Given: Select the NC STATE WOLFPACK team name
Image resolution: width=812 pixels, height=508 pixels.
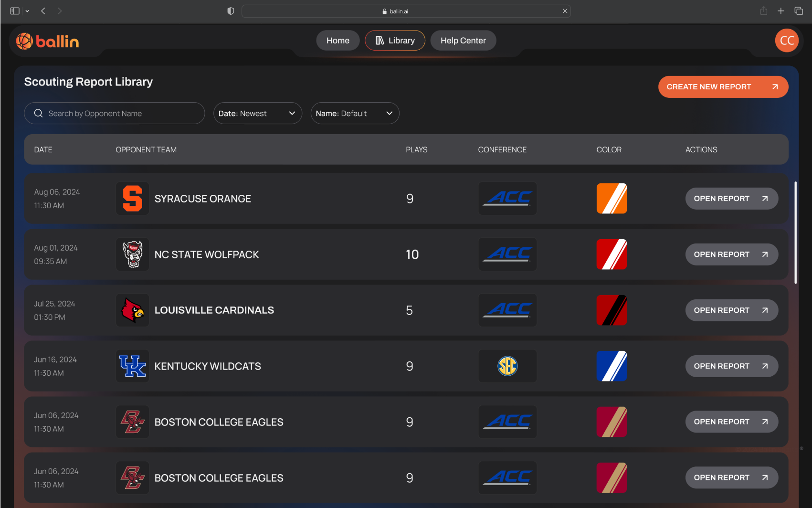Looking at the screenshot, I should [207, 254].
